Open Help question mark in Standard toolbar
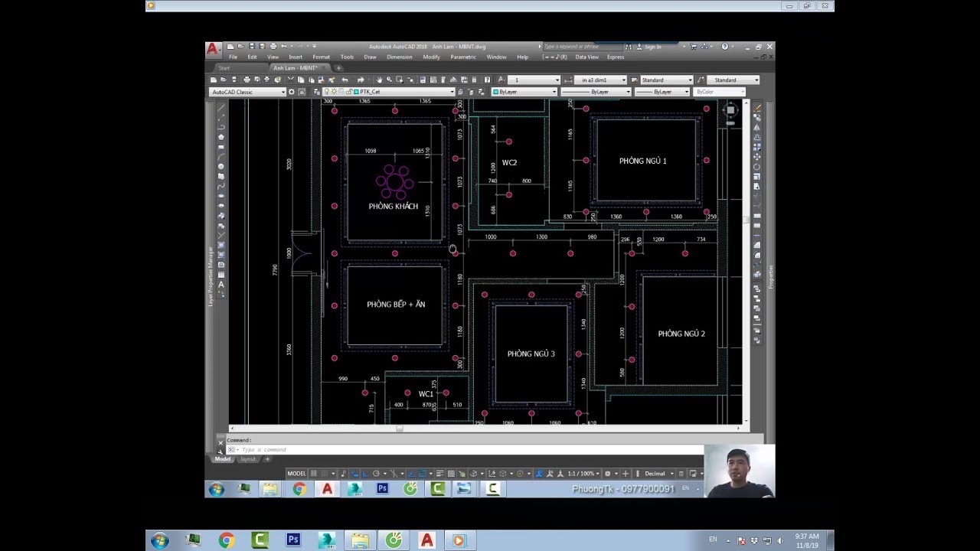The height and width of the screenshot is (551, 980). tap(487, 80)
